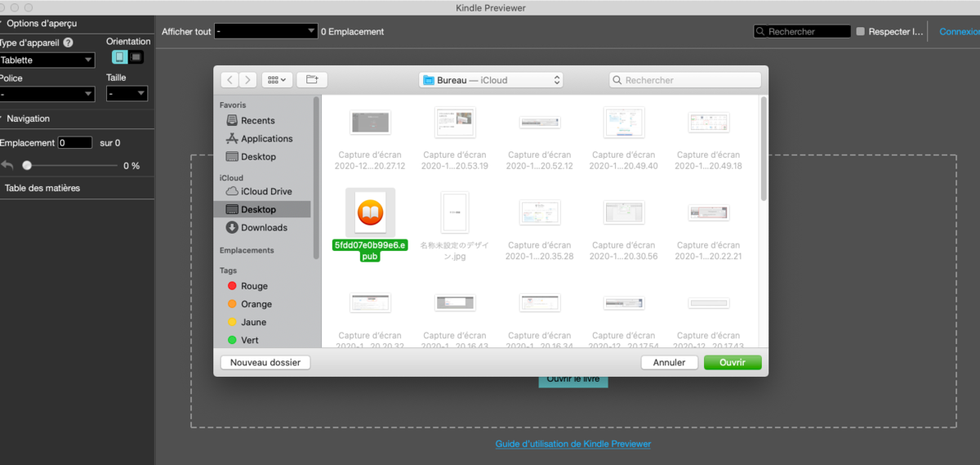Expand the Table des matières section
Image resolution: width=980 pixels, height=465 pixels.
[42, 188]
